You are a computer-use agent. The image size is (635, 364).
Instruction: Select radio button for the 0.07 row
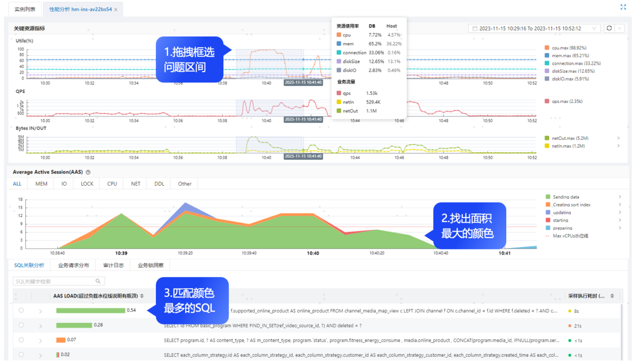(21, 340)
